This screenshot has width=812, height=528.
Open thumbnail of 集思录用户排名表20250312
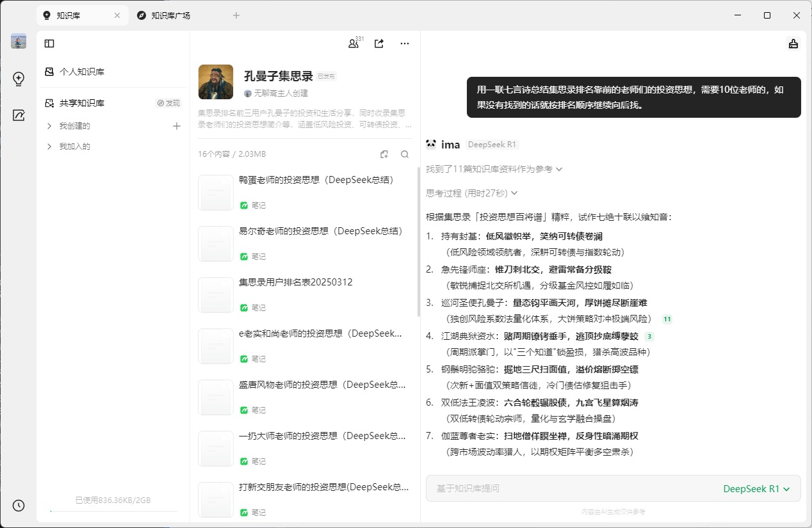click(x=216, y=295)
